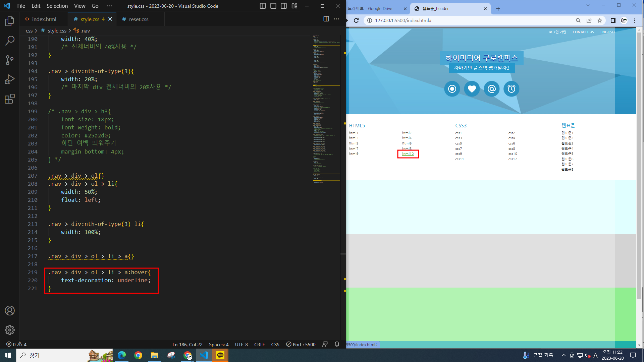Toggle the secondary side bar layout button
The height and width of the screenshot is (362, 644).
(284, 6)
